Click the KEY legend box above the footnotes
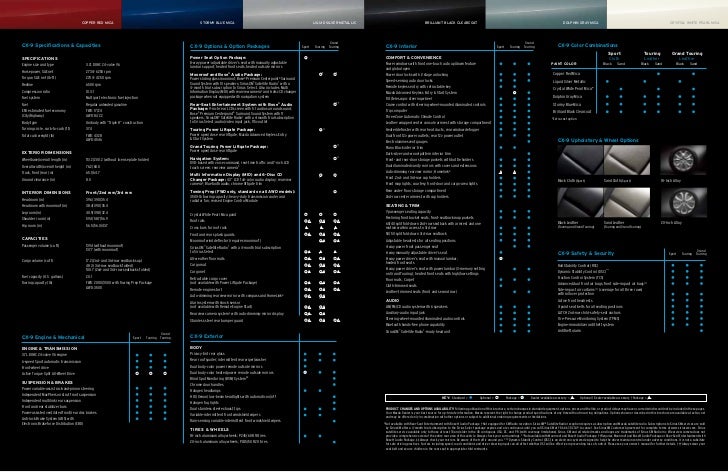 click(x=546, y=398)
